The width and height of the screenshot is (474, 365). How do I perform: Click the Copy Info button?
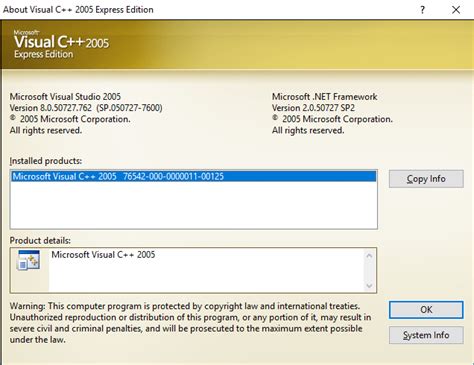click(426, 179)
